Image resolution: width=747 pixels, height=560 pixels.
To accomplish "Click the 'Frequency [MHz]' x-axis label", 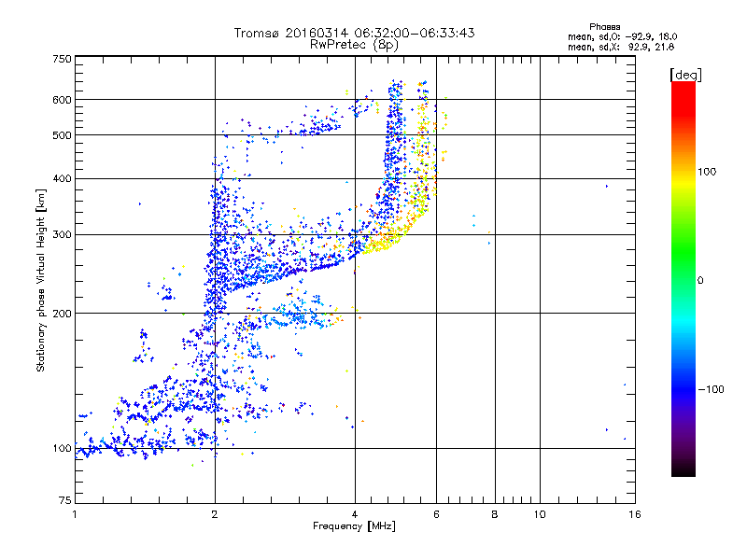I will 354,526.
